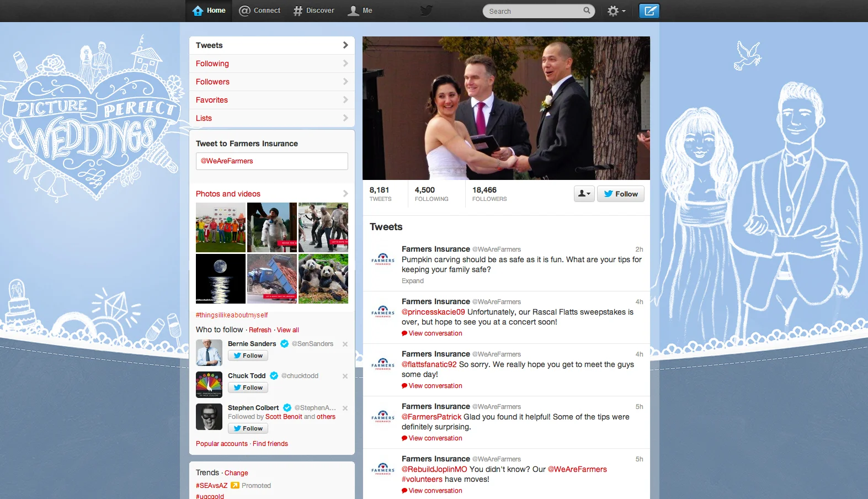Click the 18,466 Followers count

pyautogui.click(x=489, y=194)
